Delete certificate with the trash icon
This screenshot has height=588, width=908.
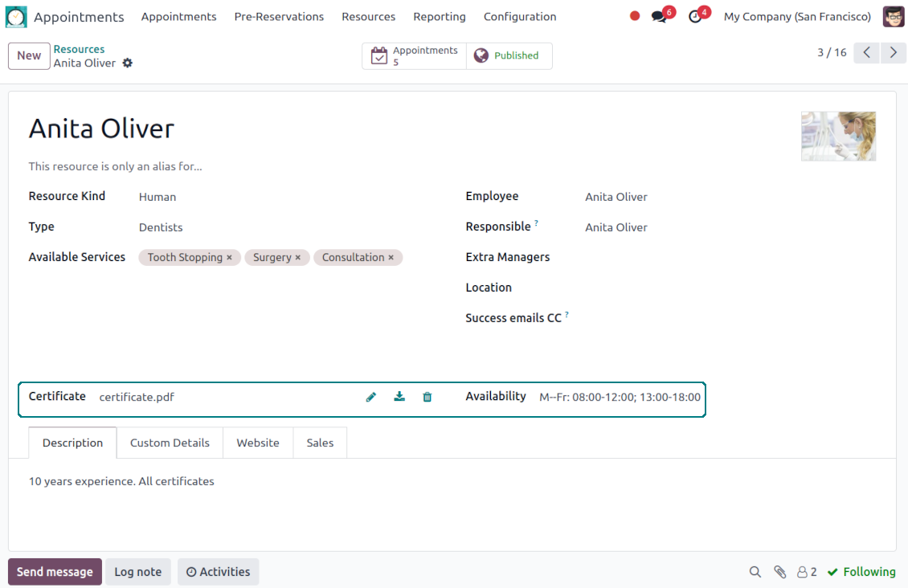pos(427,397)
